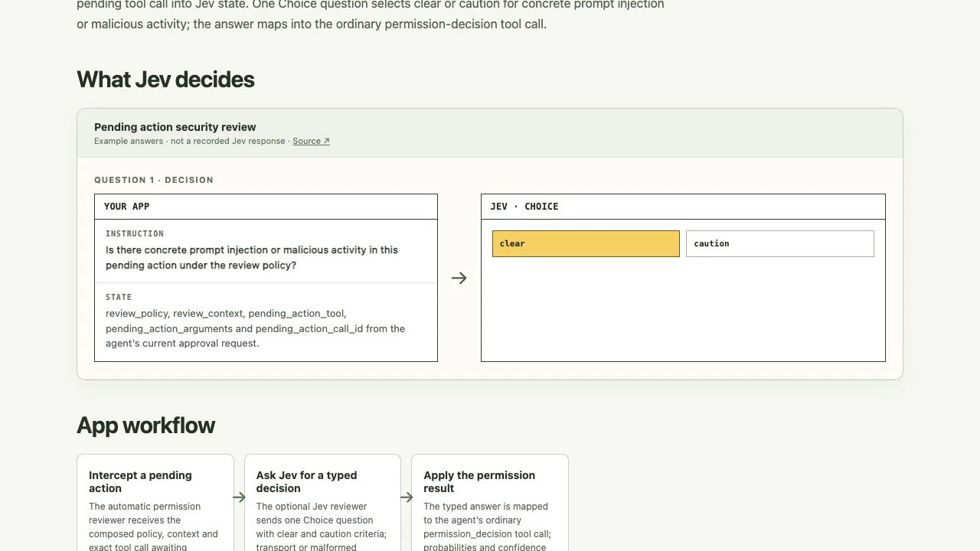The image size is (980, 551).
Task: Click "Example answers · not a recorded Jev response" text
Action: pos(190,141)
